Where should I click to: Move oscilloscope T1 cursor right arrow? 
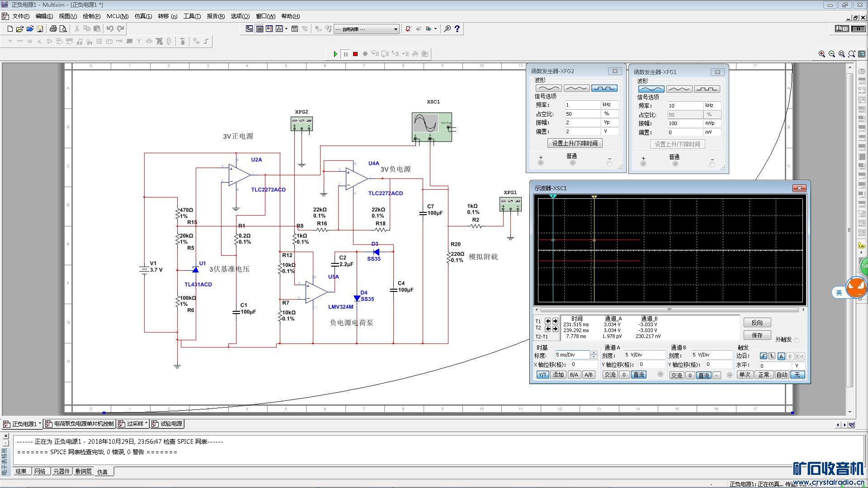coord(555,321)
